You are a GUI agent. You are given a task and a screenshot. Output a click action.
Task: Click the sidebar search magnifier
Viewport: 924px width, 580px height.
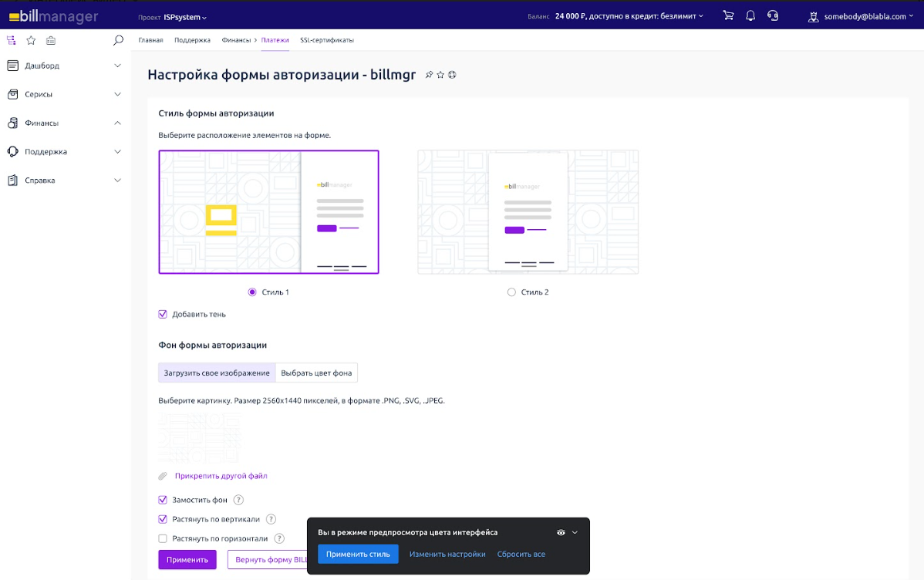(x=119, y=40)
